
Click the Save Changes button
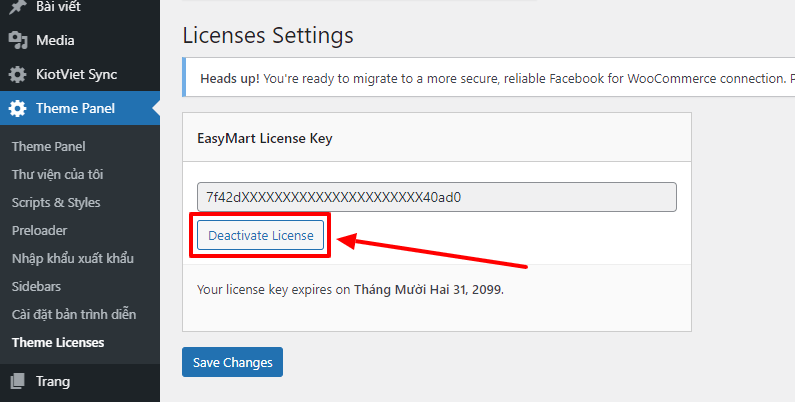pos(232,362)
